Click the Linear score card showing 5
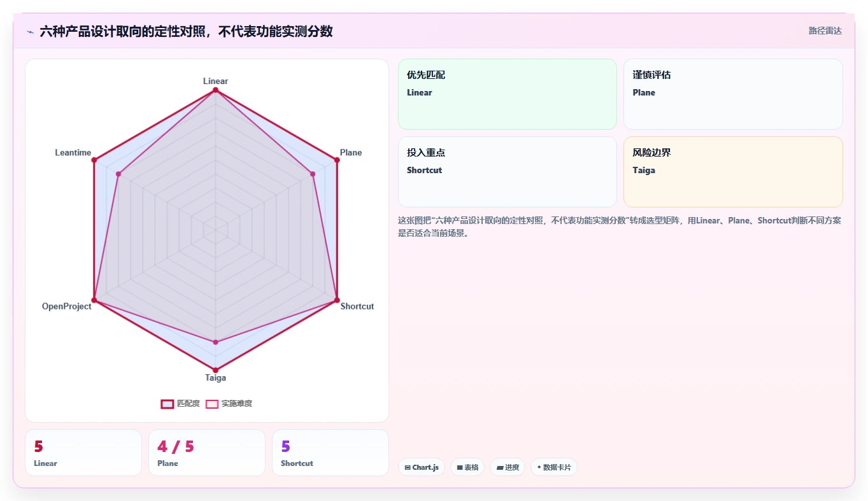Image resolution: width=868 pixels, height=501 pixels. [83, 453]
